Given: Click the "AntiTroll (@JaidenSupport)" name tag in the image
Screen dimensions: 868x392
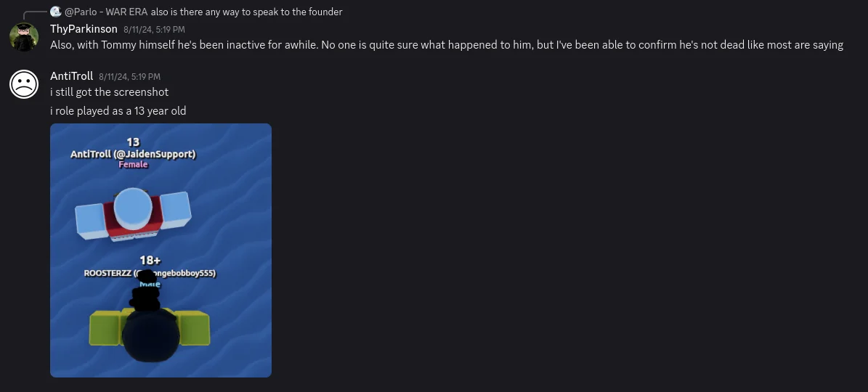Looking at the screenshot, I should click(133, 154).
